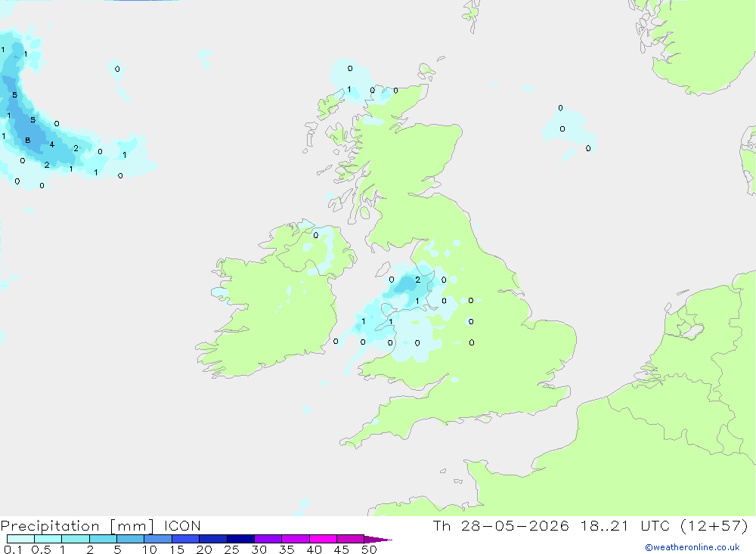Click the legend value '10'
The height and width of the screenshot is (554, 756).
coord(149,549)
